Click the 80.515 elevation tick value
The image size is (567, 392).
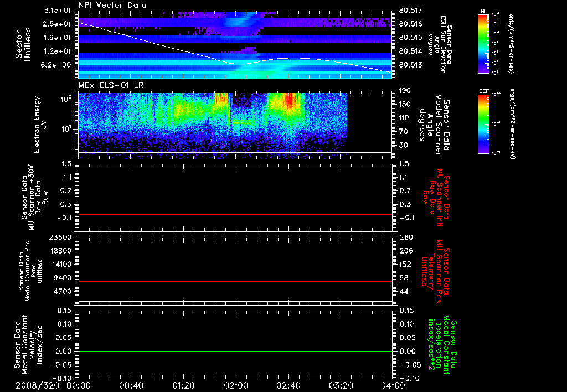(x=411, y=38)
